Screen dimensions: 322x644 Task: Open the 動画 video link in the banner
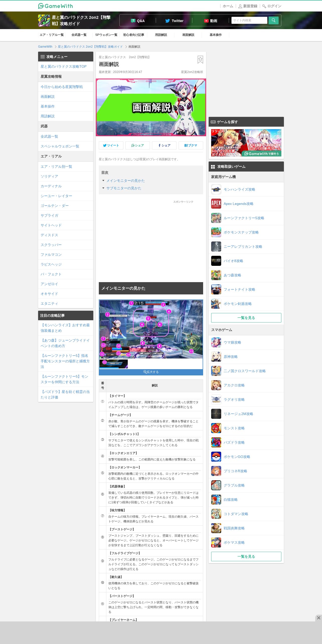(x=211, y=21)
